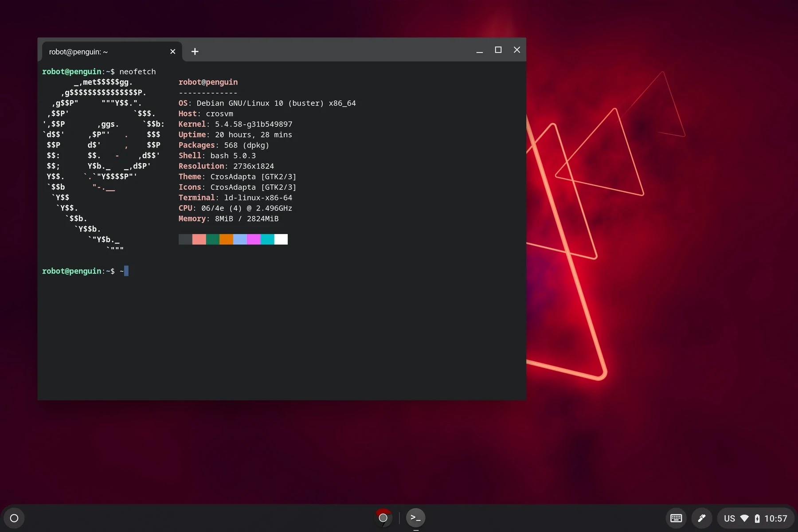Open a new terminal tab
This screenshot has width=798, height=532.
tap(195, 51)
